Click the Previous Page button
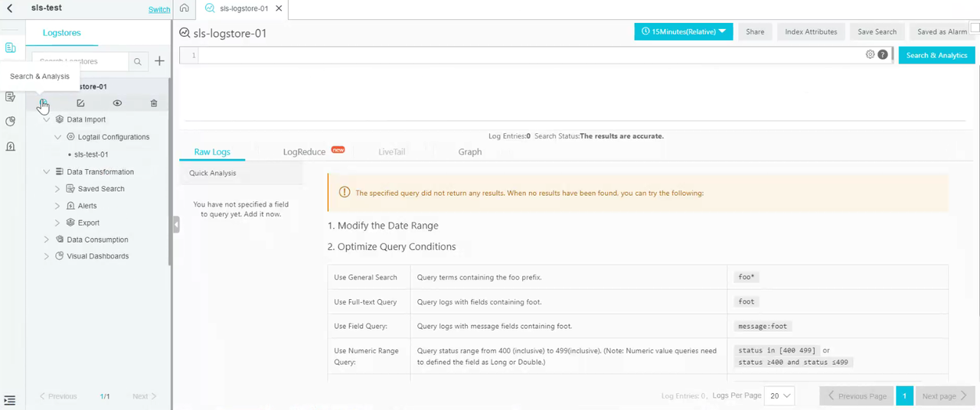The height and width of the screenshot is (410, 980). (856, 396)
